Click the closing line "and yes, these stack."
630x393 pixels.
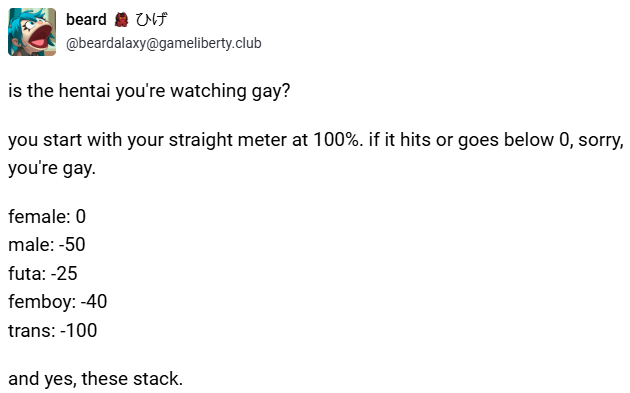(x=96, y=379)
